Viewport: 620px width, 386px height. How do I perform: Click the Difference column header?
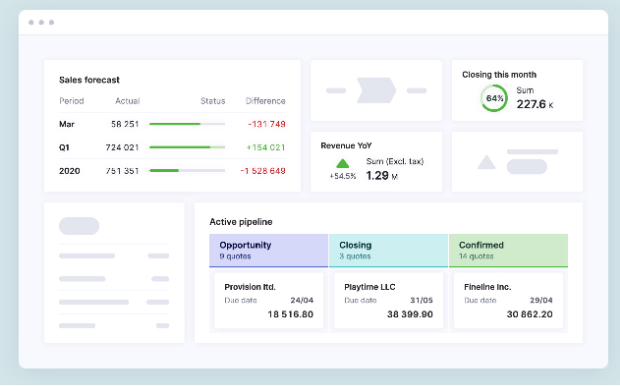coord(265,101)
